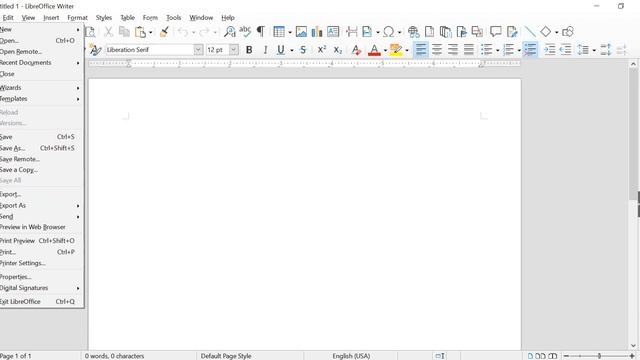Apply red font color swatch
640x360 pixels.
pyautogui.click(x=374, y=50)
